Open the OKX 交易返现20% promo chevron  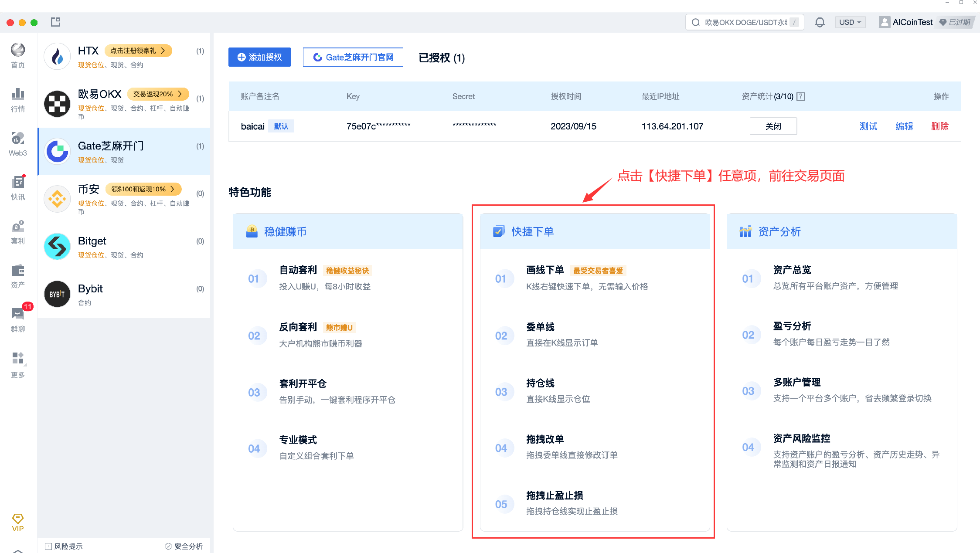point(180,94)
